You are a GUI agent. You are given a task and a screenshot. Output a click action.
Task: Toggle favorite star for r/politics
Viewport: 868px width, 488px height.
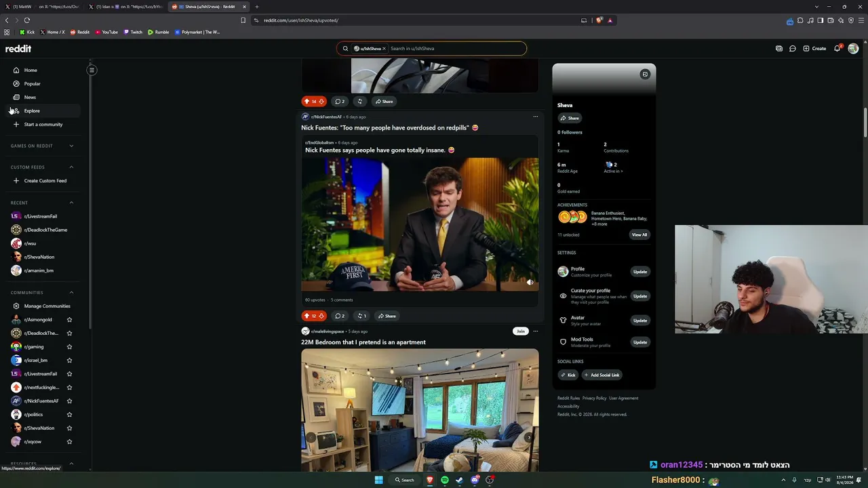(69, 414)
